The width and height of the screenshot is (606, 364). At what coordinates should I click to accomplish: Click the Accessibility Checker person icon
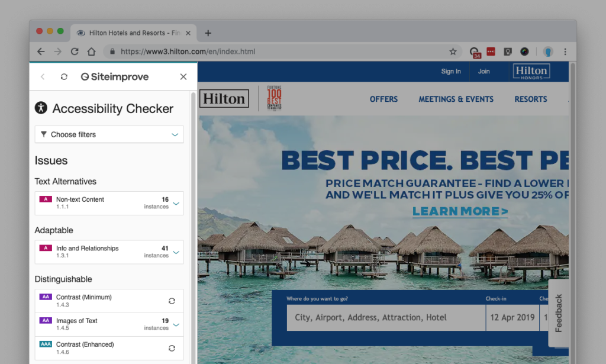tap(41, 108)
